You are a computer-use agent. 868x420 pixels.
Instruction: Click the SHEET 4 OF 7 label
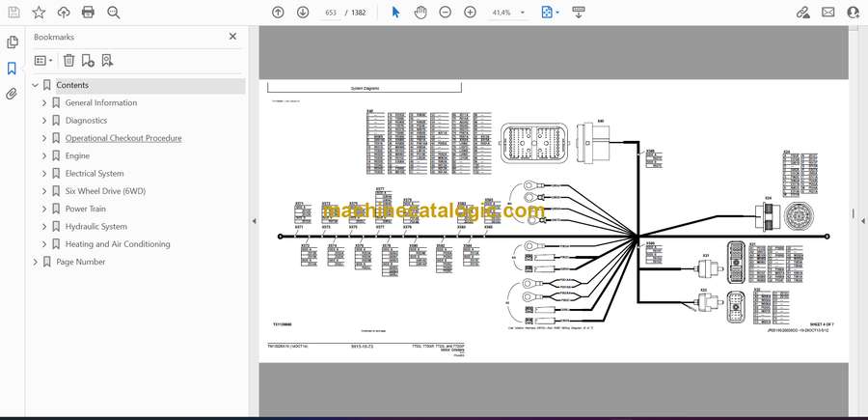[x=822, y=323]
